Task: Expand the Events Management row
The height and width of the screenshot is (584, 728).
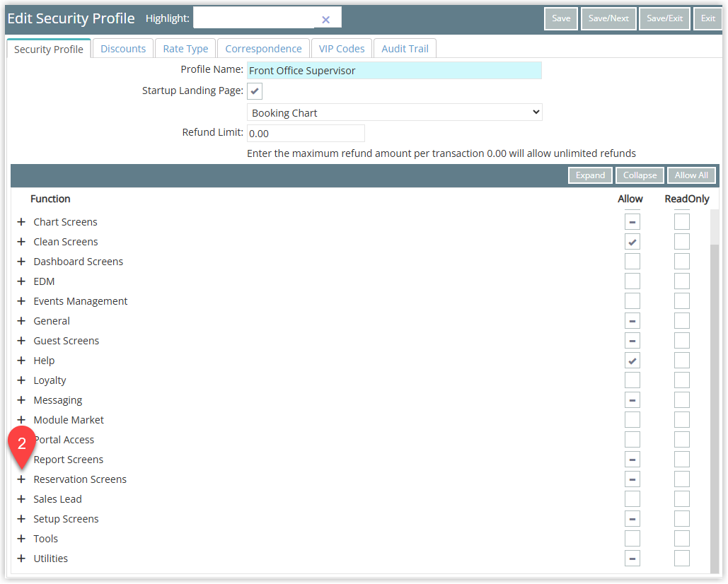Action: (x=21, y=301)
